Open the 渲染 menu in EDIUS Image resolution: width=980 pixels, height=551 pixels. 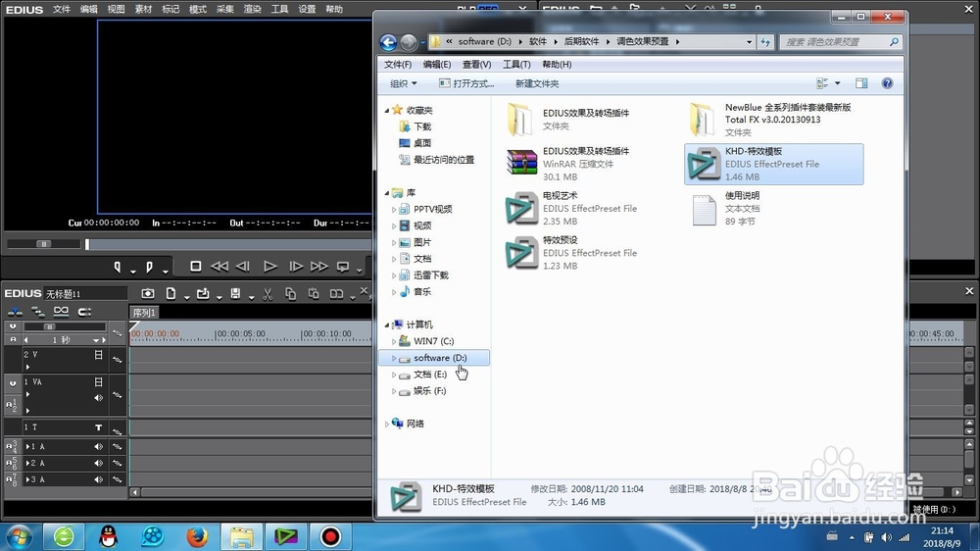pos(252,10)
